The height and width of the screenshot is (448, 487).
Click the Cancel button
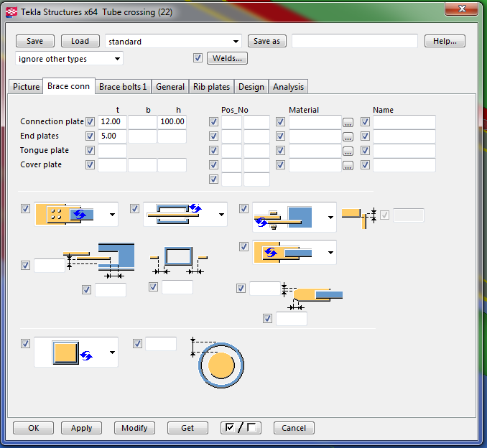pyautogui.click(x=294, y=428)
